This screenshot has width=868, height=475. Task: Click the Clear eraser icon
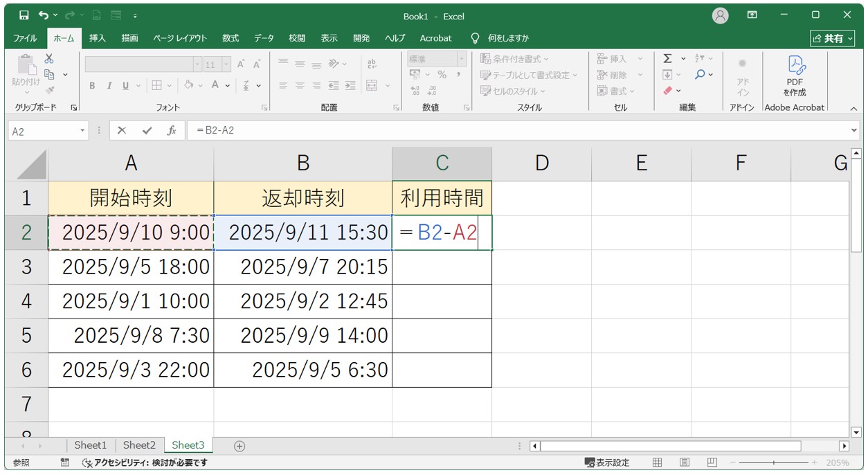pos(667,90)
